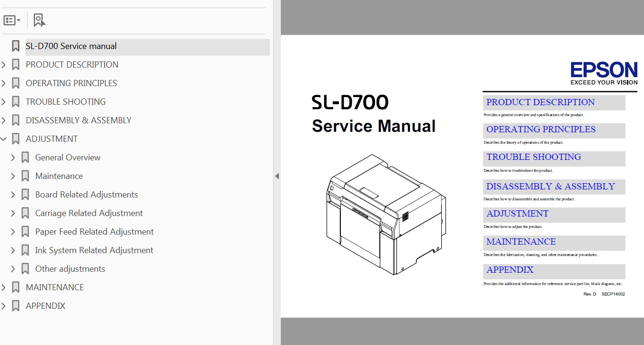Click bookmark icon beside SL-D700 Service manual
The width and height of the screenshot is (644, 345).
[x=16, y=47]
